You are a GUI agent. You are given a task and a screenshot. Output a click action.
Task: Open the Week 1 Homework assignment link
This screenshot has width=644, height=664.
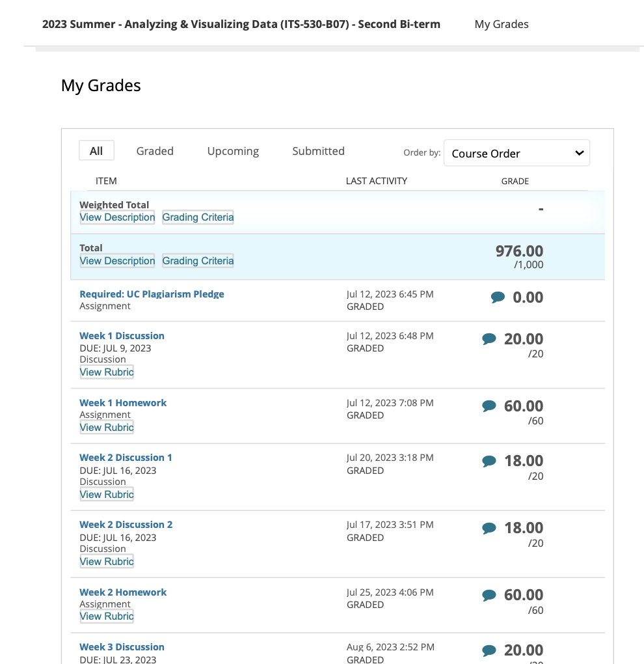coord(123,403)
